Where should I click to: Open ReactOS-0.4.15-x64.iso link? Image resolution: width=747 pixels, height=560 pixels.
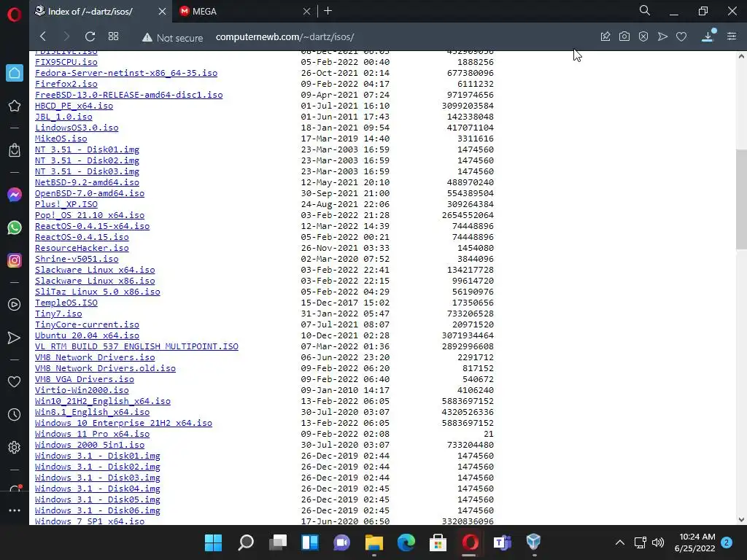point(92,226)
